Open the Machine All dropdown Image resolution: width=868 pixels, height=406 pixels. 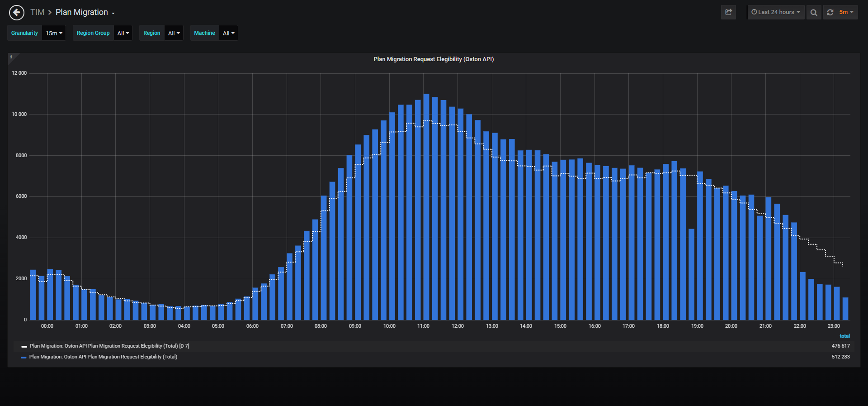(229, 33)
